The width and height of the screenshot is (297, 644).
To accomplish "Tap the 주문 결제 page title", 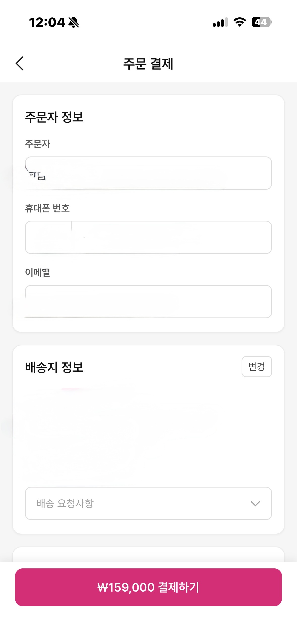I will (x=148, y=63).
